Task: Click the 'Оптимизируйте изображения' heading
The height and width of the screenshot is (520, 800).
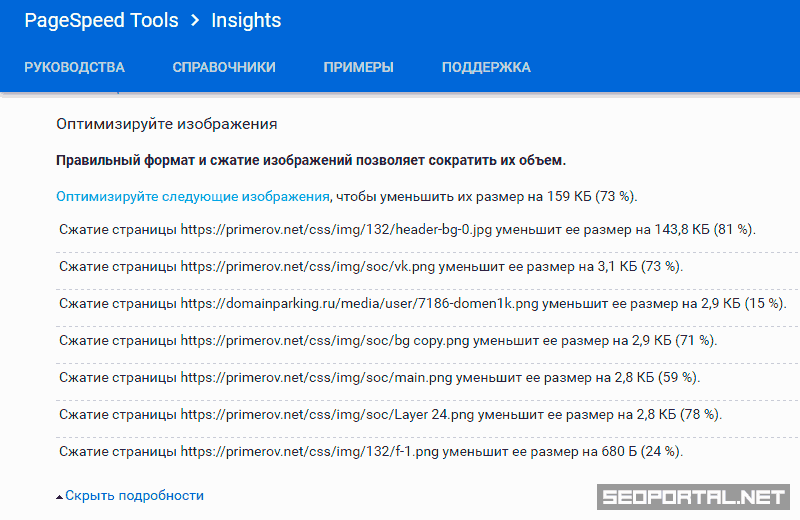Action: tap(166, 124)
